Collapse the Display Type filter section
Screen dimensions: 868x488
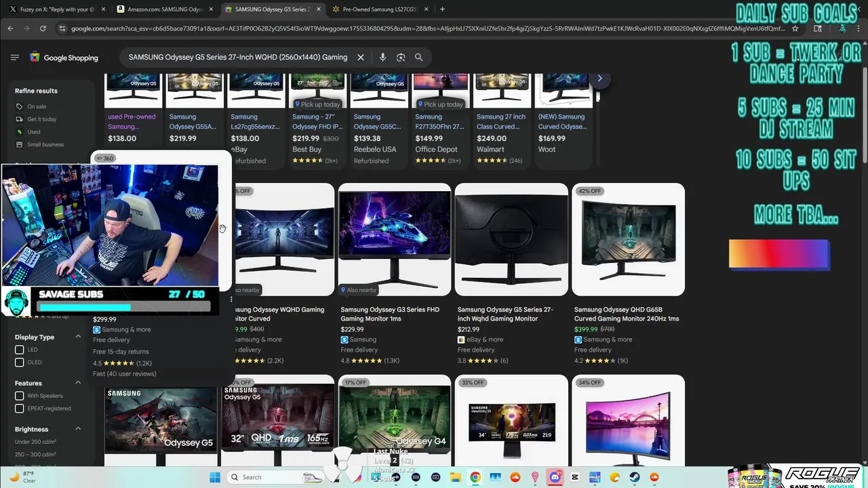coord(78,337)
